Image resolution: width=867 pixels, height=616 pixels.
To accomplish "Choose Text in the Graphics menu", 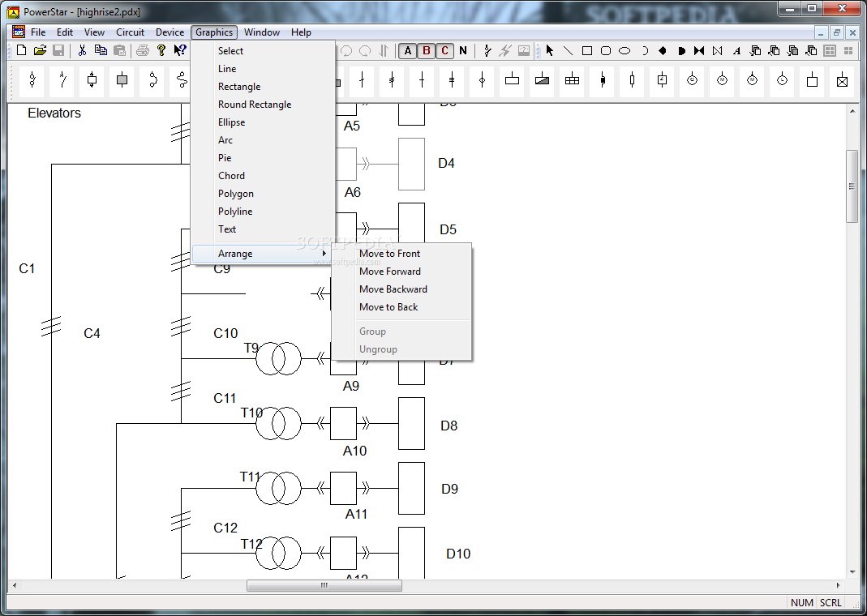I will click(x=264, y=229).
